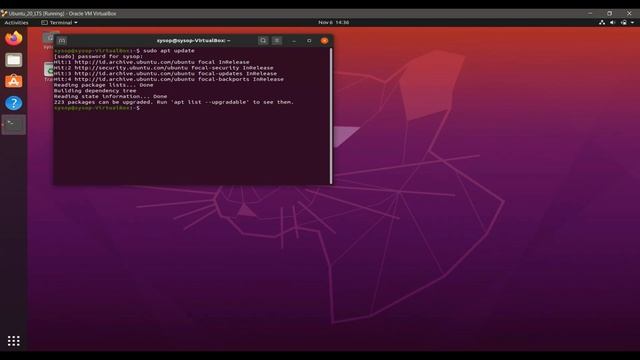This screenshot has height=360, width=640.
Task: Click the Hit:1 focal InRelease line
Action: (x=151, y=62)
